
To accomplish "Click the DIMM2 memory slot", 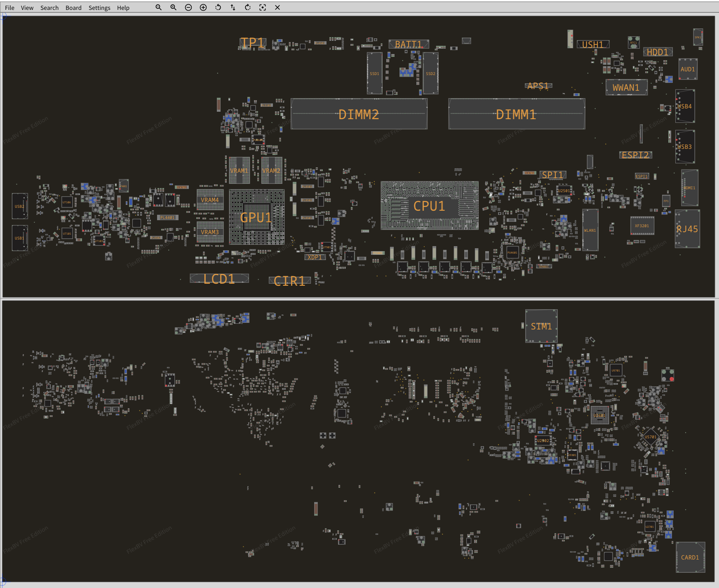I will (x=359, y=114).
